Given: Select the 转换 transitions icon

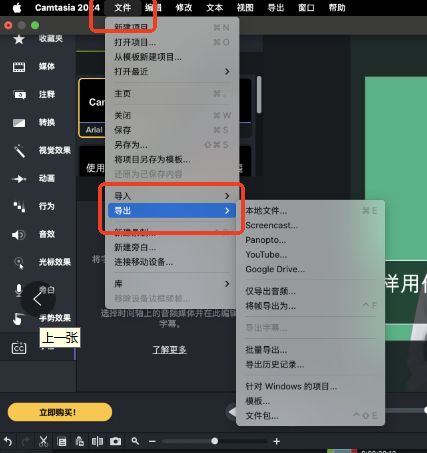Looking at the screenshot, I should pos(19,123).
